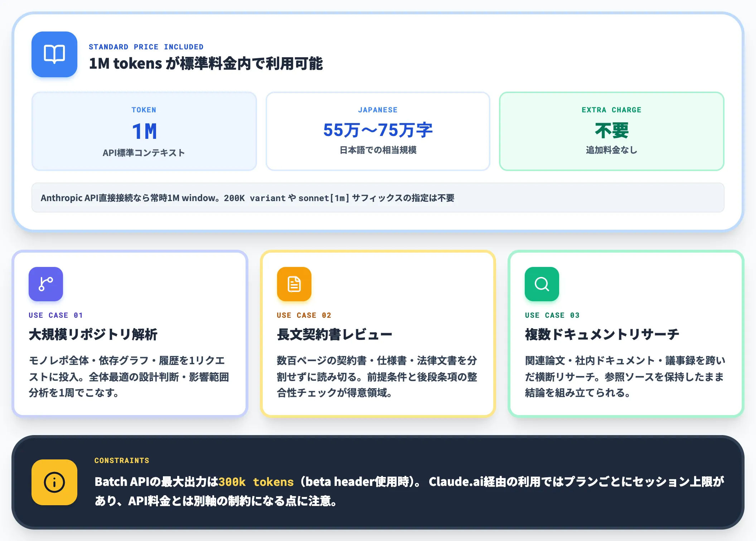The height and width of the screenshot is (541, 756).
Task: Click the USE CASE 03 label
Action: coord(552,315)
